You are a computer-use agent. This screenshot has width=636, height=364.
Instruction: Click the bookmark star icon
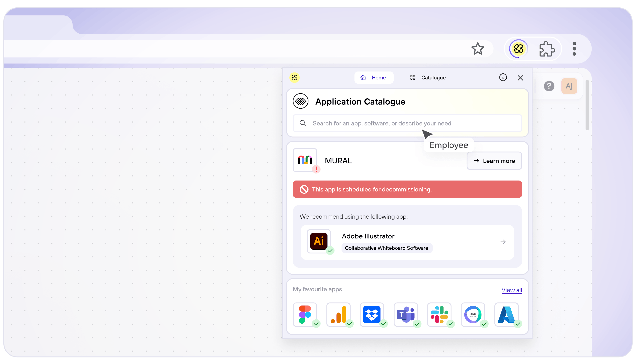coord(477,49)
